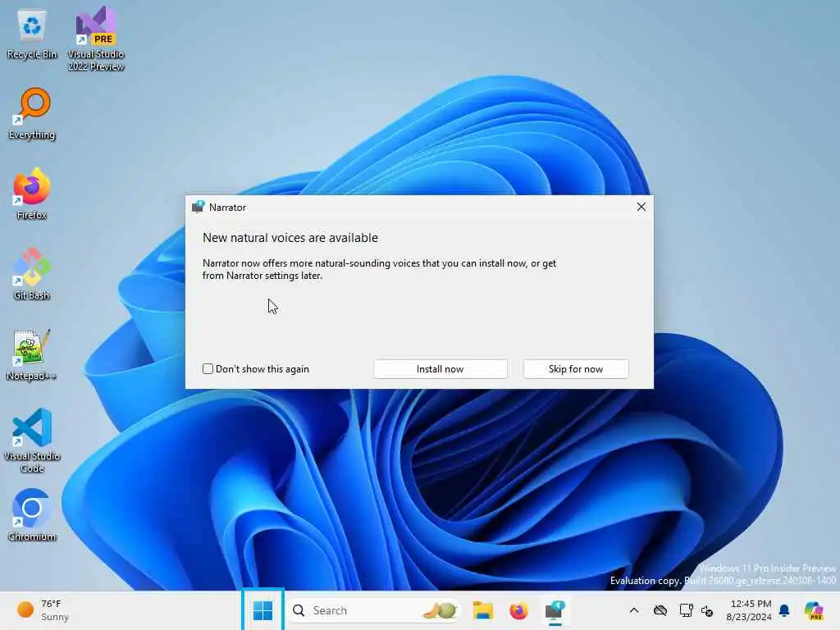The height and width of the screenshot is (630, 840).
Task: Switch to Narrator taskbar icon
Action: click(x=555, y=610)
